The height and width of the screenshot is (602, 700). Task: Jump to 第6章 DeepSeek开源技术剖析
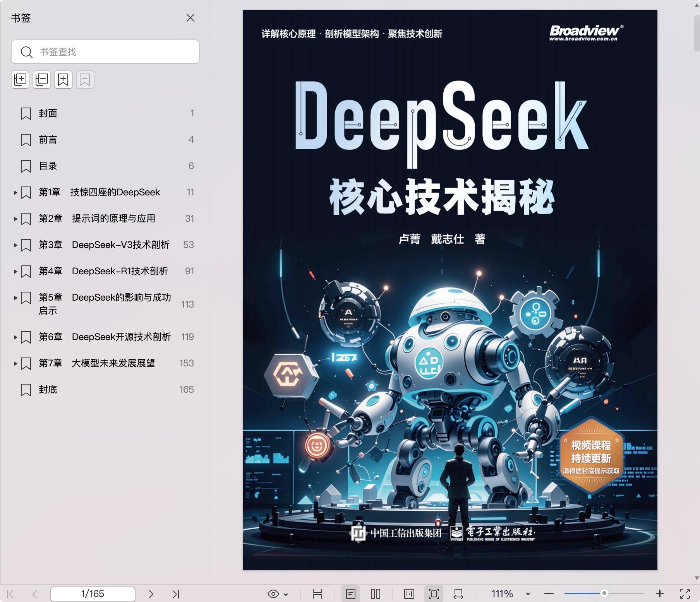pos(105,337)
